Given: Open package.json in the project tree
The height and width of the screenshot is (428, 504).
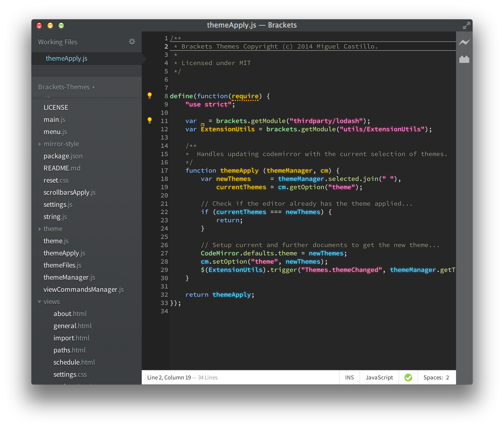Looking at the screenshot, I should 63,156.
